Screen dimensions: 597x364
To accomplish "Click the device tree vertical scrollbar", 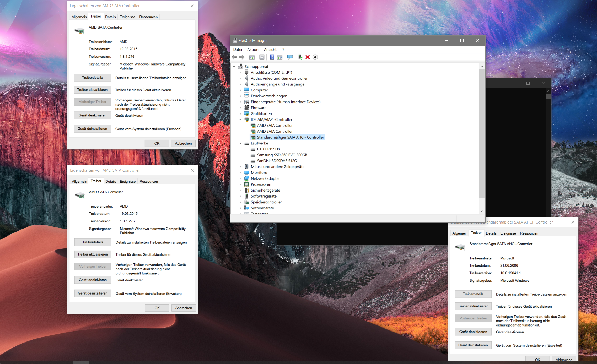I will tap(482, 131).
